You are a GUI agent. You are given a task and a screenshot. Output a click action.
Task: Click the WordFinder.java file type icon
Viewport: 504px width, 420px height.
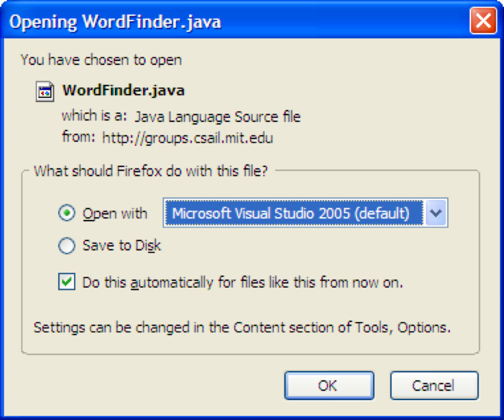pyautogui.click(x=45, y=92)
